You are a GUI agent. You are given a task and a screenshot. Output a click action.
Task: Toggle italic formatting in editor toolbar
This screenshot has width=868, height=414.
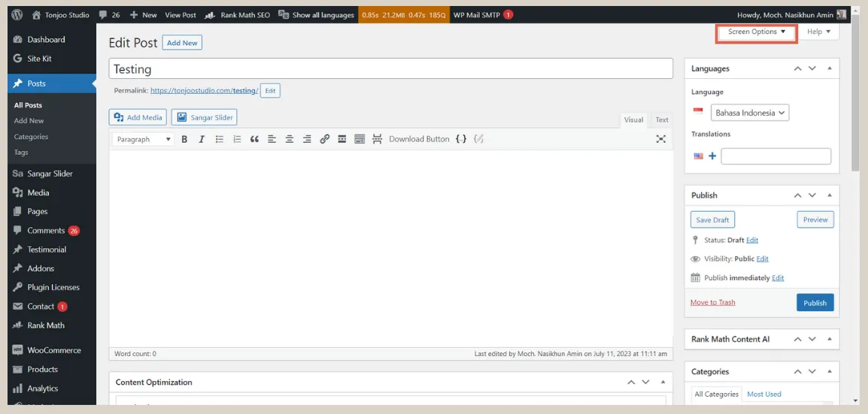click(x=202, y=139)
